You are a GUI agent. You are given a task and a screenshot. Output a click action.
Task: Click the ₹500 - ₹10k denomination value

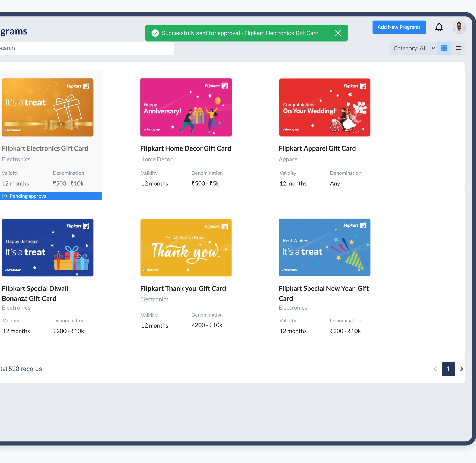click(x=68, y=183)
